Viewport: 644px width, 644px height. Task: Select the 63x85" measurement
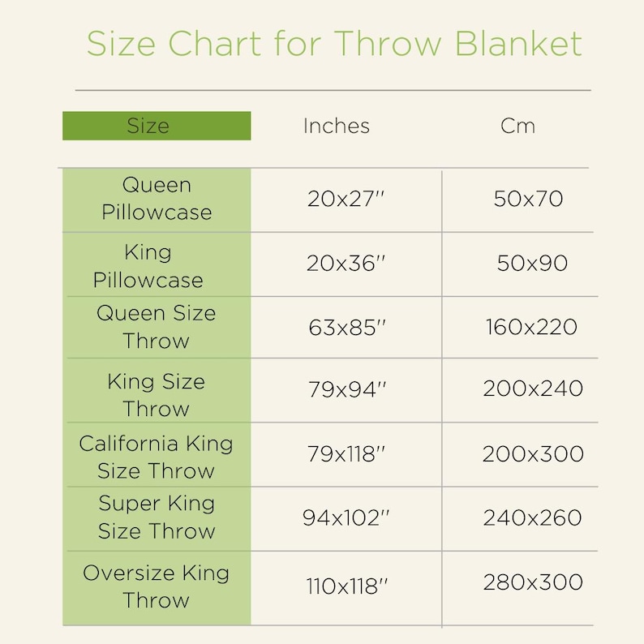tap(347, 328)
